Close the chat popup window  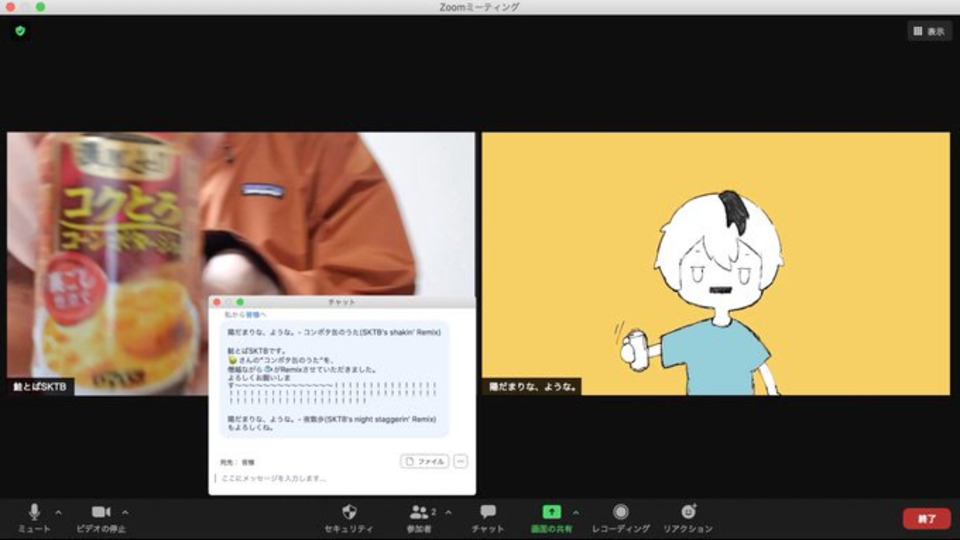coord(217,302)
